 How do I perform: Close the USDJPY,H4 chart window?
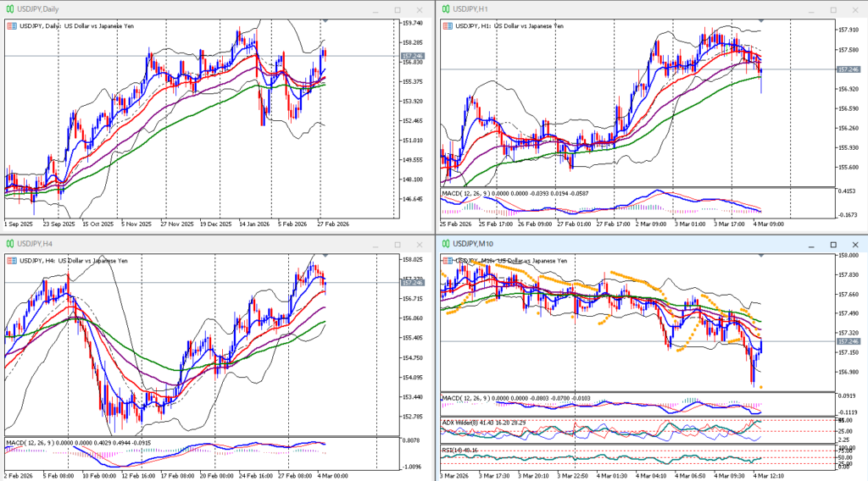coord(419,245)
